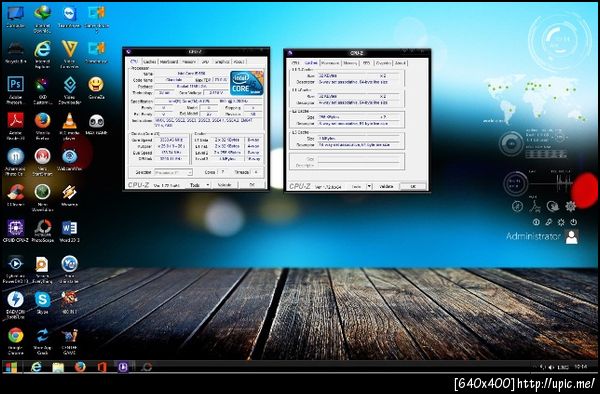Open the panda face desktop icon

click(x=96, y=124)
